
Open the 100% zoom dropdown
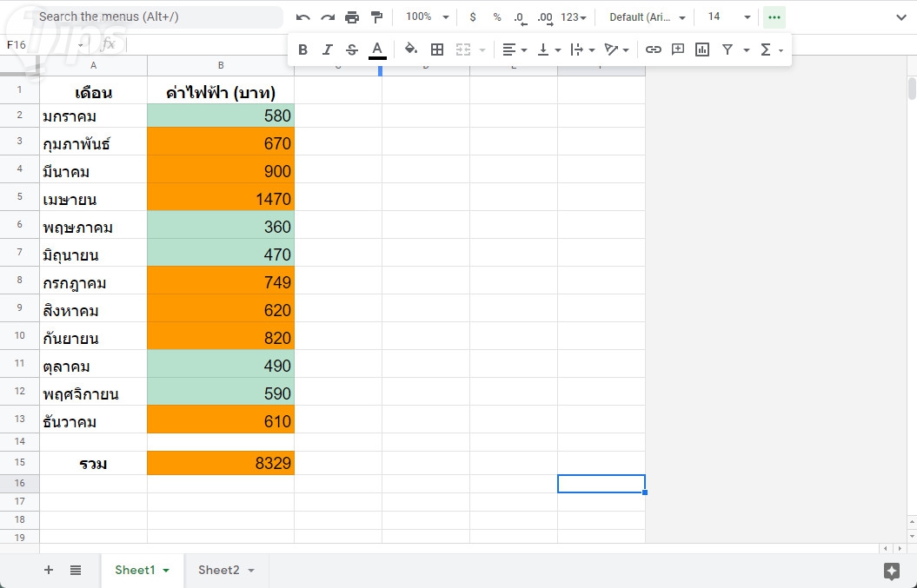[428, 17]
